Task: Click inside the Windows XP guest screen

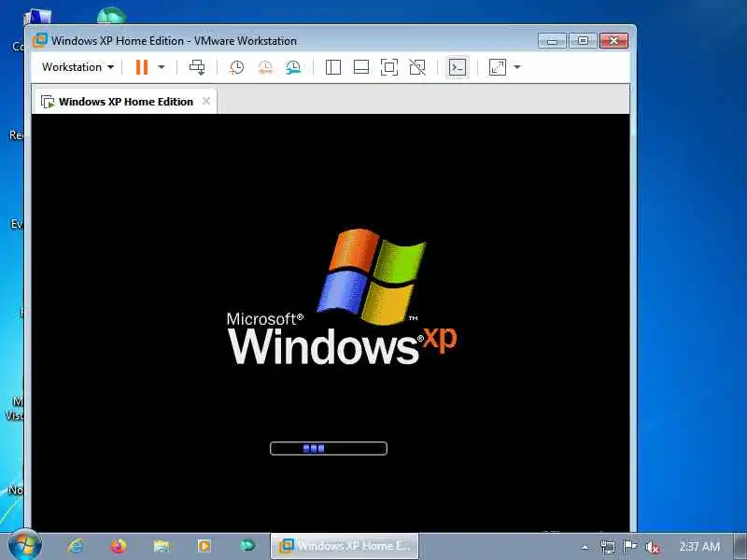Action: click(331, 322)
